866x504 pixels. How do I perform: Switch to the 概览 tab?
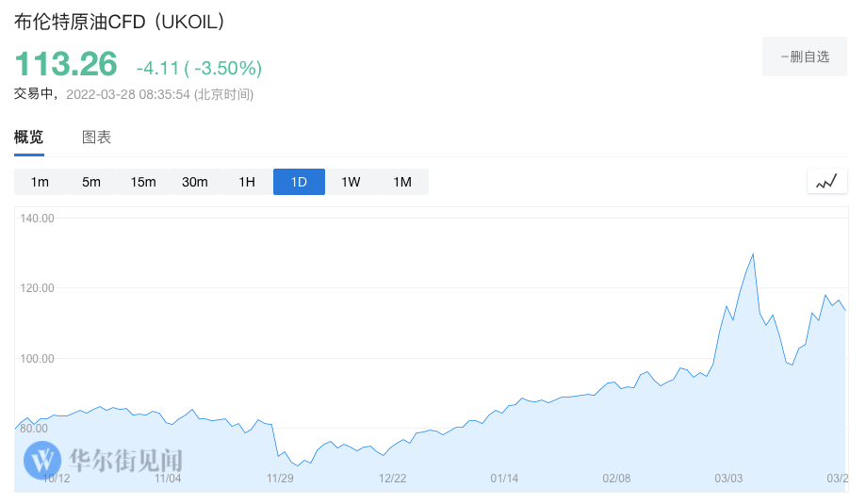pyautogui.click(x=28, y=138)
